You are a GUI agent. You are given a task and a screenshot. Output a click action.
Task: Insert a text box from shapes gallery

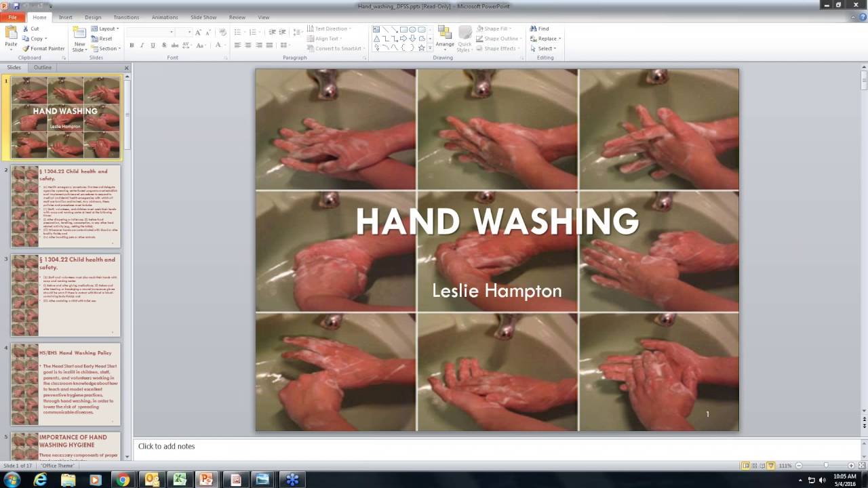[377, 29]
